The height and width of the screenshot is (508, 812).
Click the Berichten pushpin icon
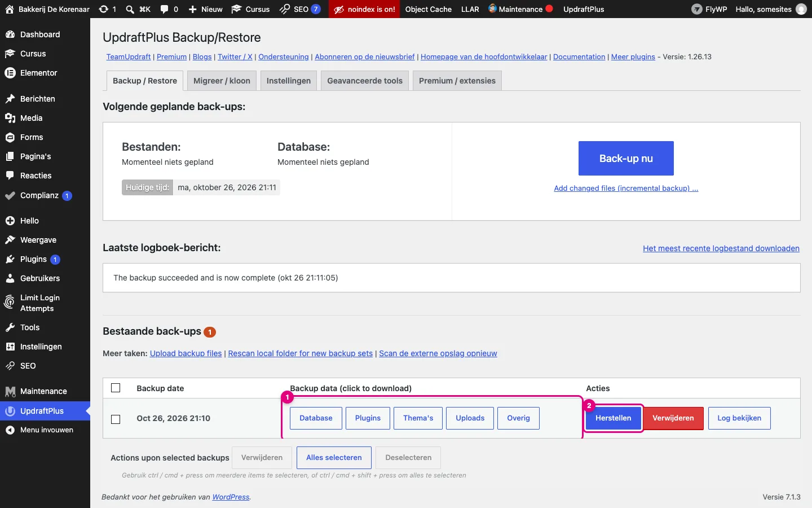click(10, 99)
